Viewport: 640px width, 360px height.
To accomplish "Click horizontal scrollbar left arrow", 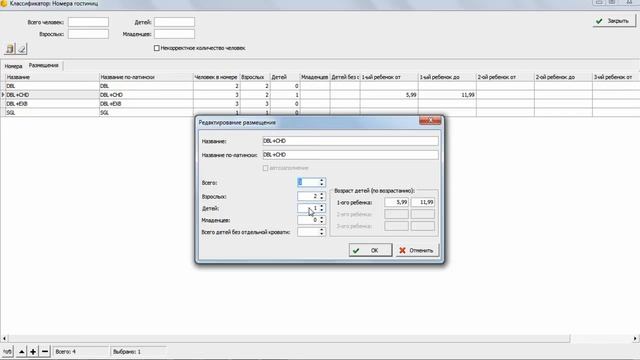I will pos(4,338).
